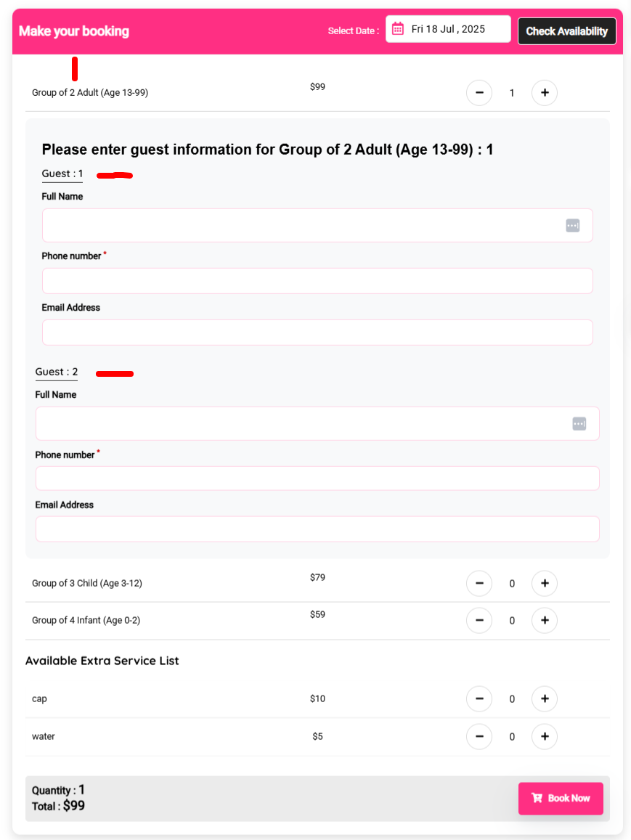631x840 pixels.
Task: Add a cap extra service
Action: click(x=544, y=698)
